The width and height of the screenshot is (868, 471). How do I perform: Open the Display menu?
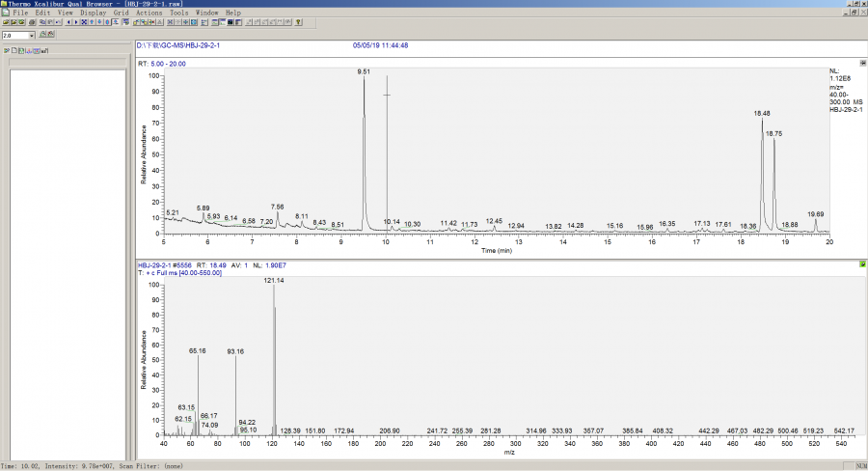tap(94, 13)
